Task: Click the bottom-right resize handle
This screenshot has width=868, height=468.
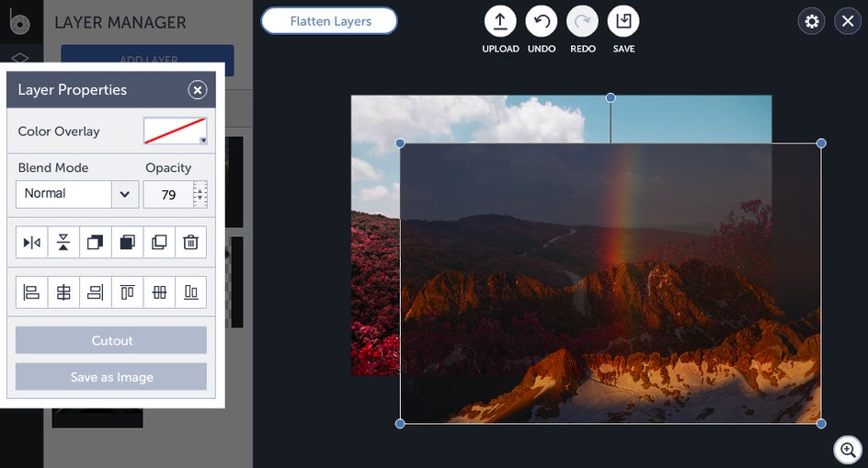Action: point(821,424)
